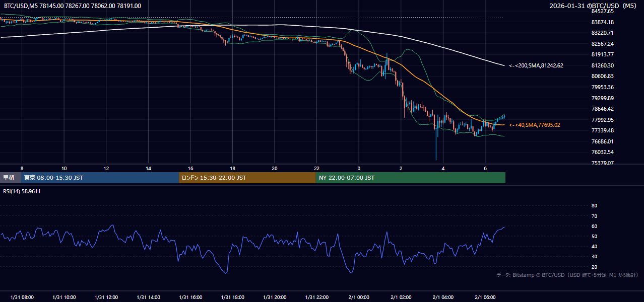Click the 200 SMA label reading 81242.62
The width and height of the screenshot is (644, 302).
tap(536, 65)
